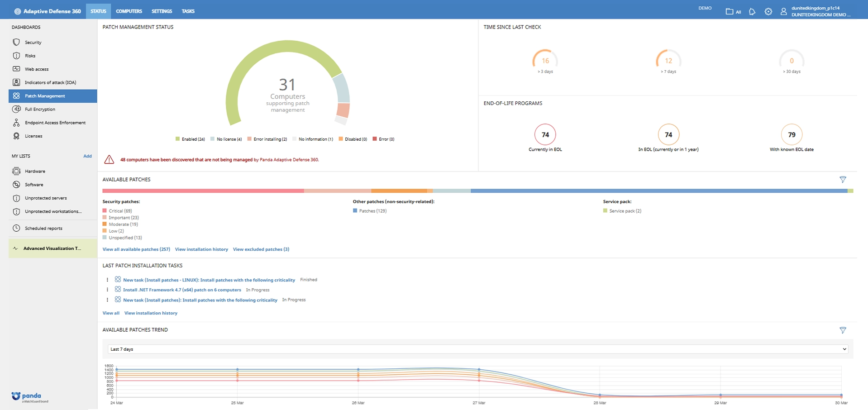Click the notifications bell icon in header
Screen dimensions: 868x410
click(752, 12)
